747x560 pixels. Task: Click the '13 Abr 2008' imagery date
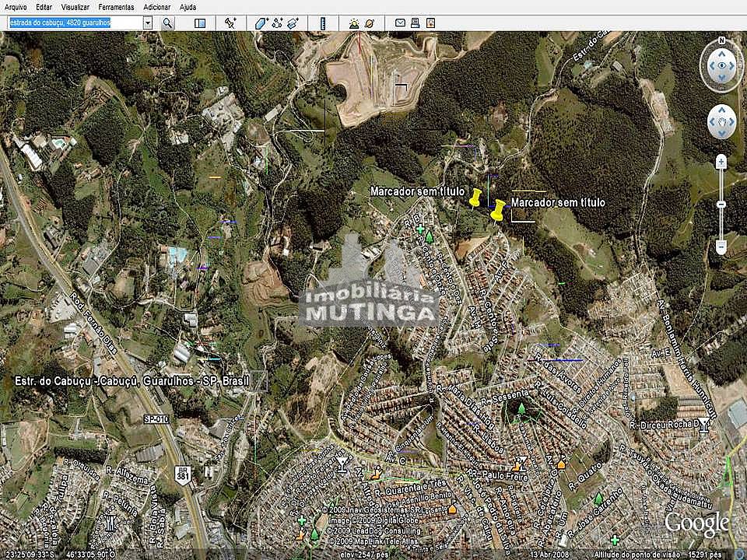pyautogui.click(x=549, y=555)
